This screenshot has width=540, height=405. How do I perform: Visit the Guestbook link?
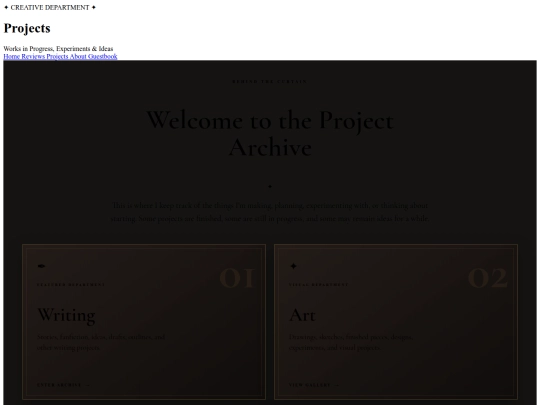point(103,56)
